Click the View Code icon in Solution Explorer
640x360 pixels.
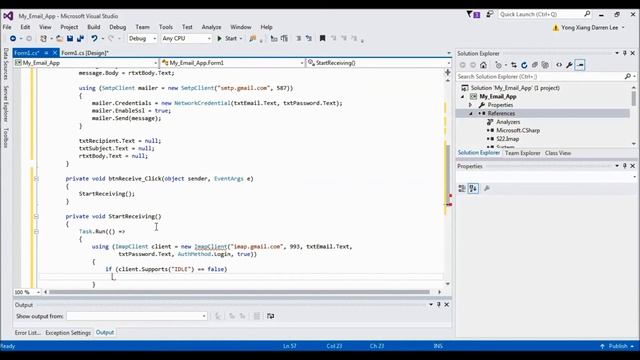(x=559, y=65)
